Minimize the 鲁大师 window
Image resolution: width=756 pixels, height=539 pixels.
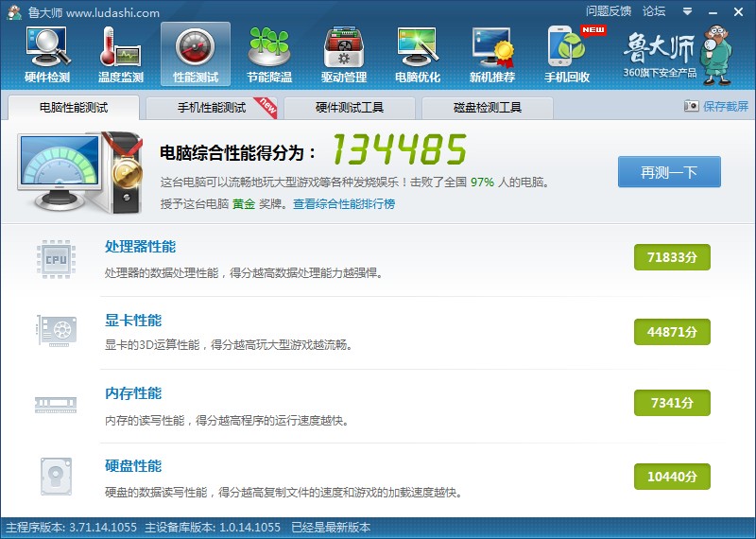(x=713, y=12)
